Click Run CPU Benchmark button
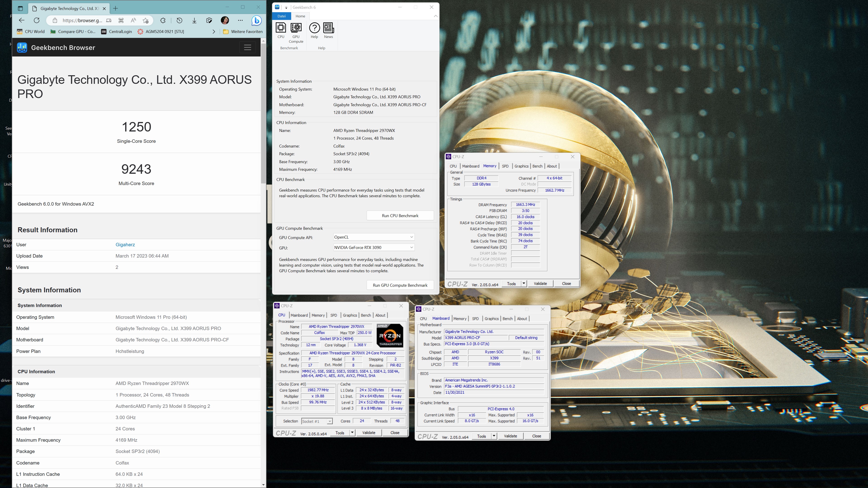 point(400,216)
